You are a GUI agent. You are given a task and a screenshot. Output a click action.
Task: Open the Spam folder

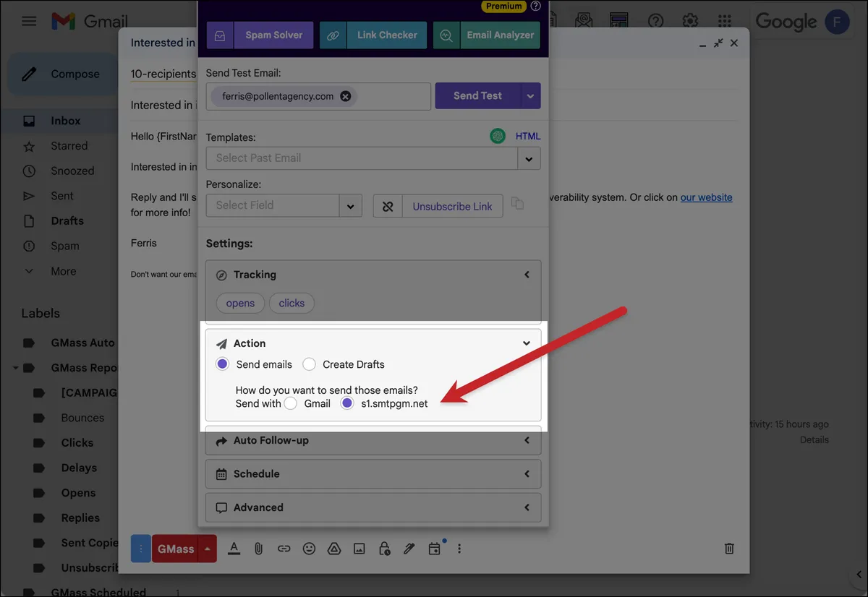click(x=65, y=246)
